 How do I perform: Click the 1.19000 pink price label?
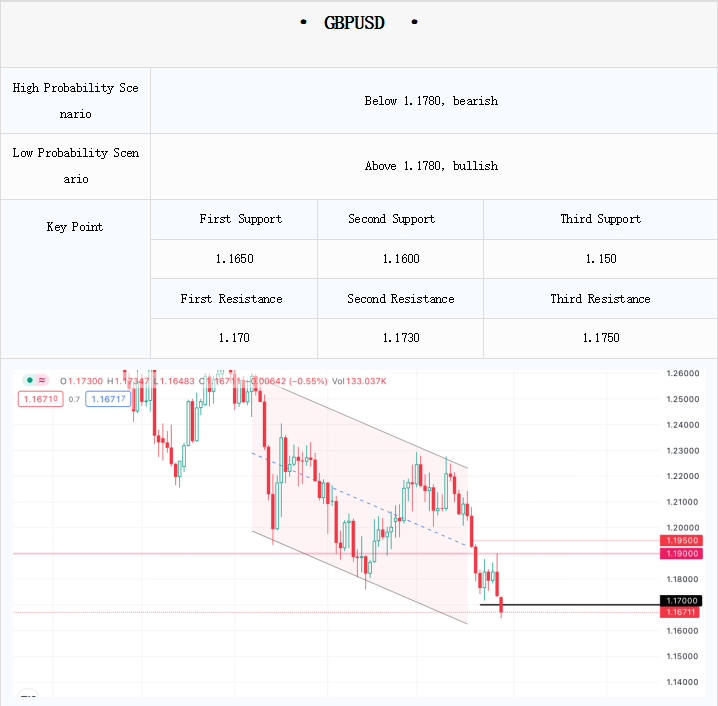point(681,554)
